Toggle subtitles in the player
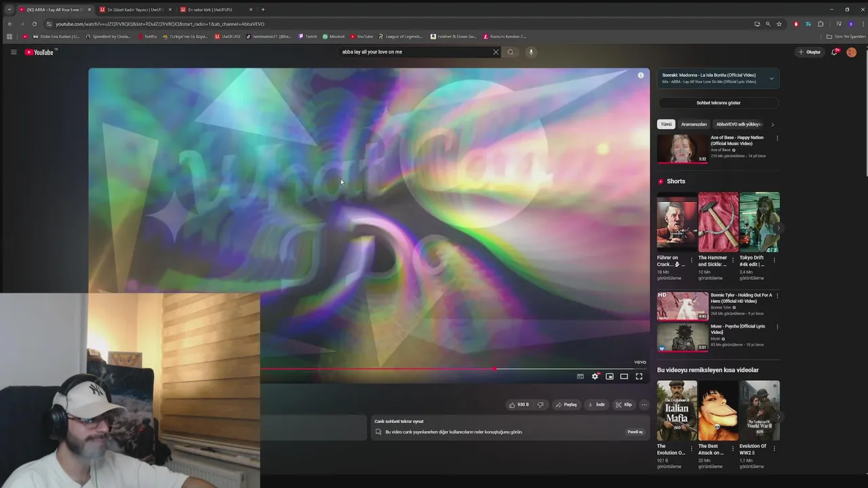868x488 pixels. point(580,376)
